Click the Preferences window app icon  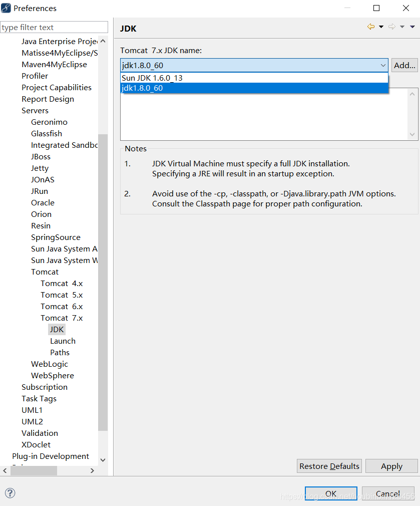6,8
